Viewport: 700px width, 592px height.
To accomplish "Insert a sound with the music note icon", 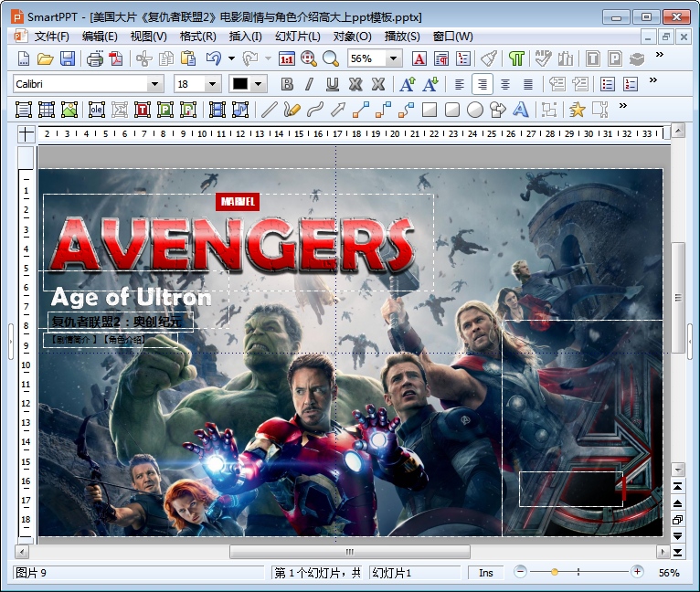I will pyautogui.click(x=240, y=110).
